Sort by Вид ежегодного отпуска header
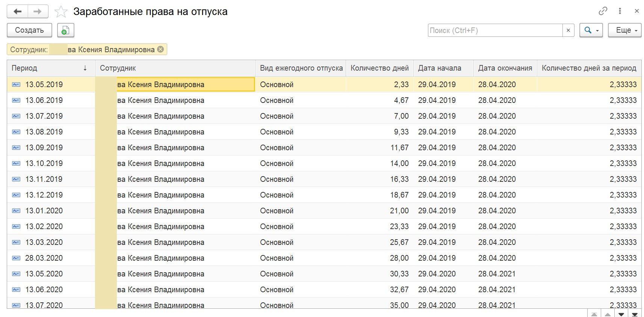The width and height of the screenshot is (644, 317). point(301,68)
